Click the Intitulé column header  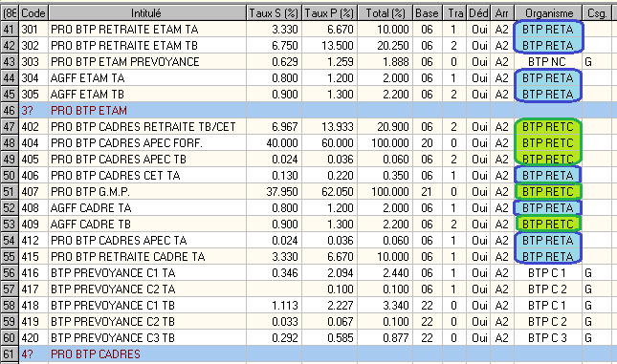coord(146,13)
